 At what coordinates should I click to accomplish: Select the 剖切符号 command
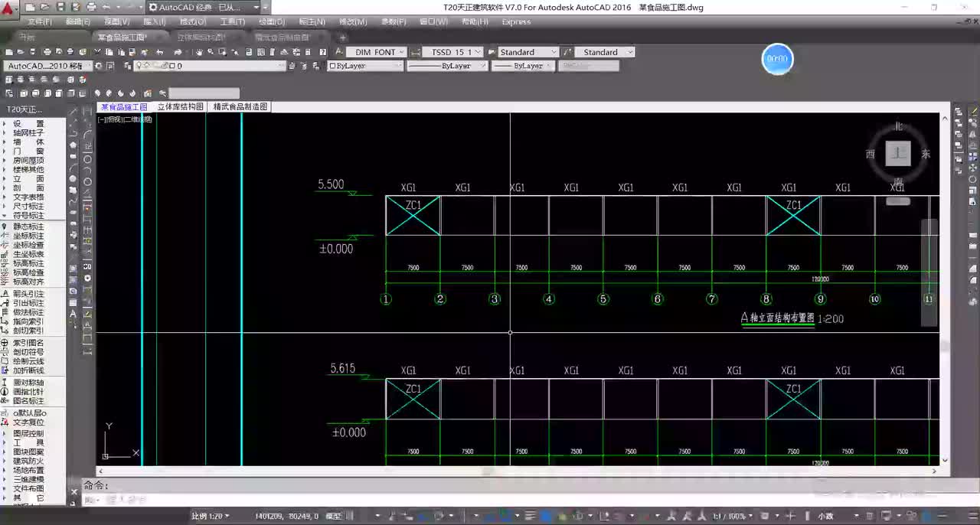tap(28, 352)
